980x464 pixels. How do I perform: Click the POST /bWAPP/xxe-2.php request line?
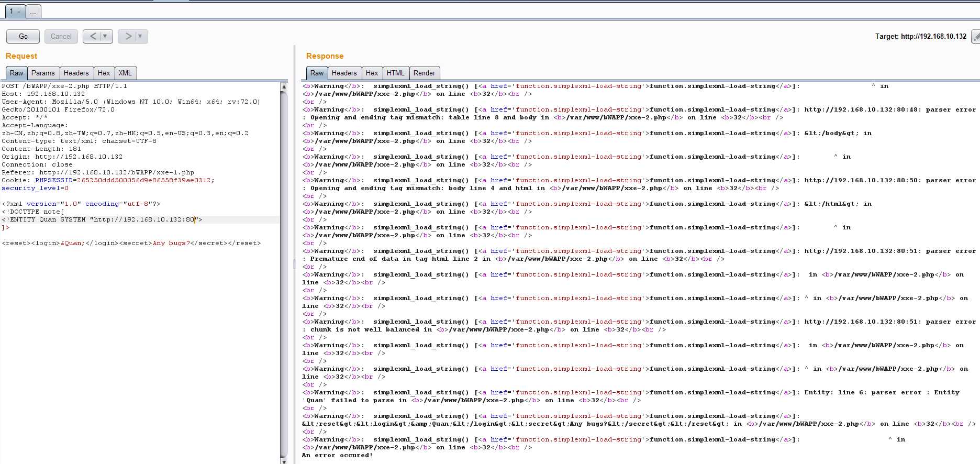(x=64, y=86)
